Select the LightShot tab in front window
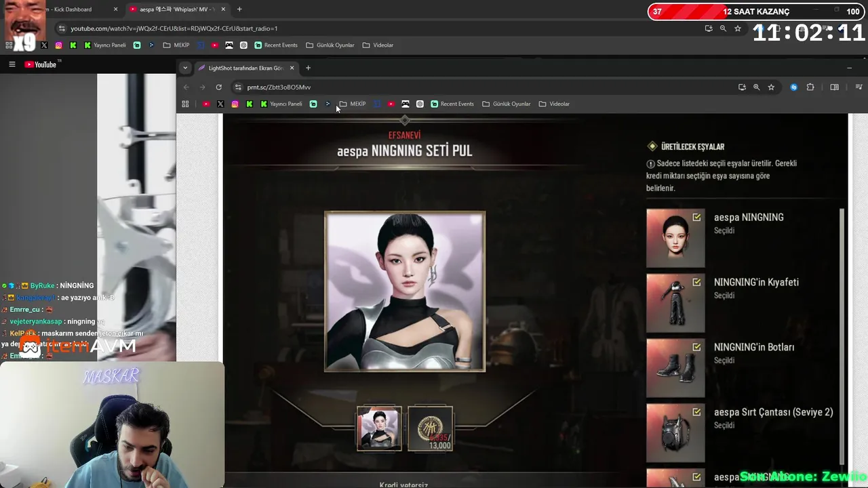 pos(245,68)
